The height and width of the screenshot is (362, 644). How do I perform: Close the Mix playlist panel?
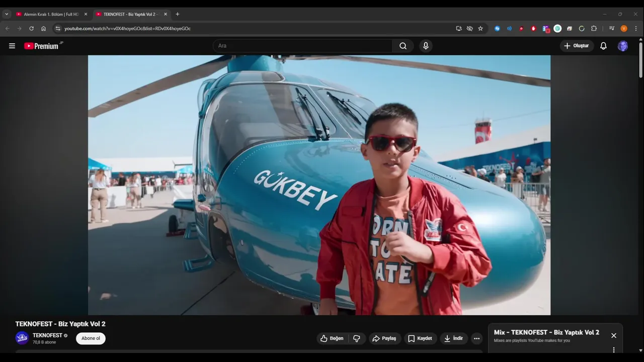click(x=613, y=335)
